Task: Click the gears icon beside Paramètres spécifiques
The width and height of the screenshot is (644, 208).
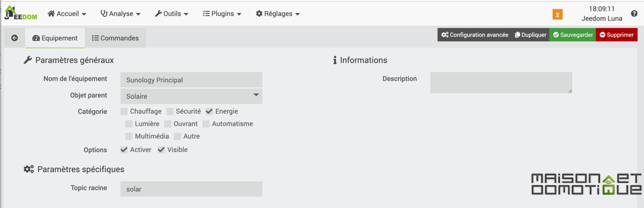Action: coord(28,169)
